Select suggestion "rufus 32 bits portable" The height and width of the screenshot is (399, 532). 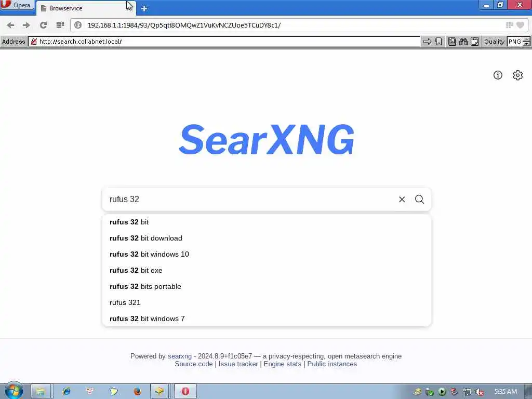(267, 286)
